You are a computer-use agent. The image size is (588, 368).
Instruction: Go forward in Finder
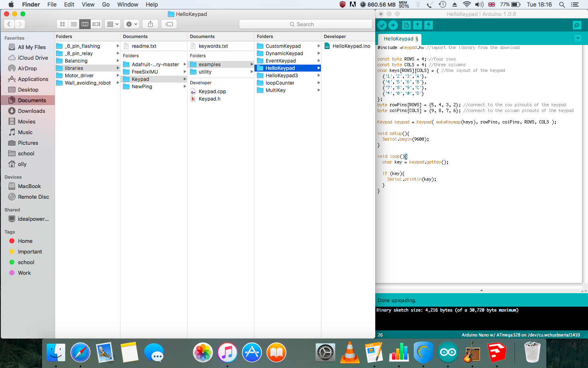pyautogui.click(x=20, y=24)
